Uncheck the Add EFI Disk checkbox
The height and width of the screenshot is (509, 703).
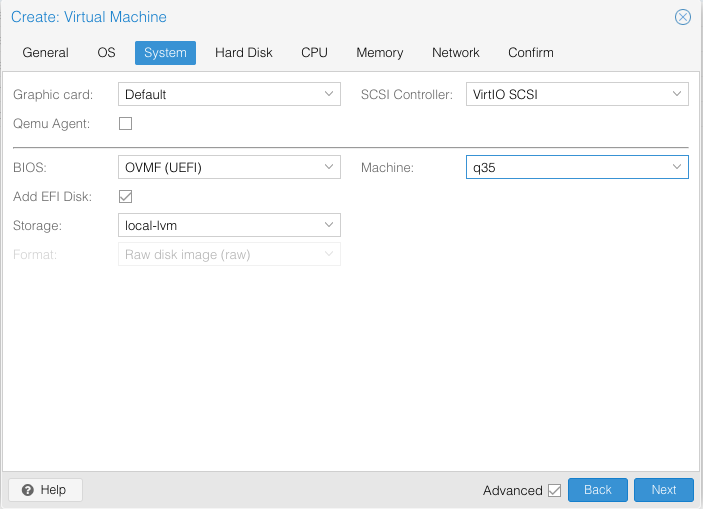(x=126, y=196)
